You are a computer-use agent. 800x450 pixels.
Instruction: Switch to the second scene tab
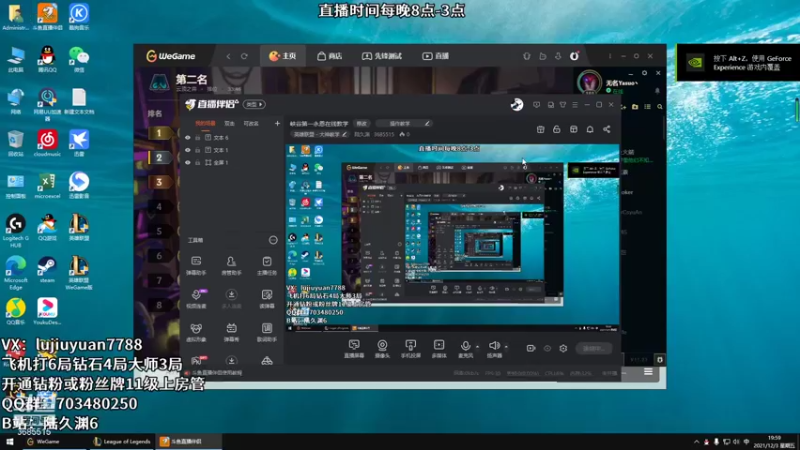click(230, 123)
